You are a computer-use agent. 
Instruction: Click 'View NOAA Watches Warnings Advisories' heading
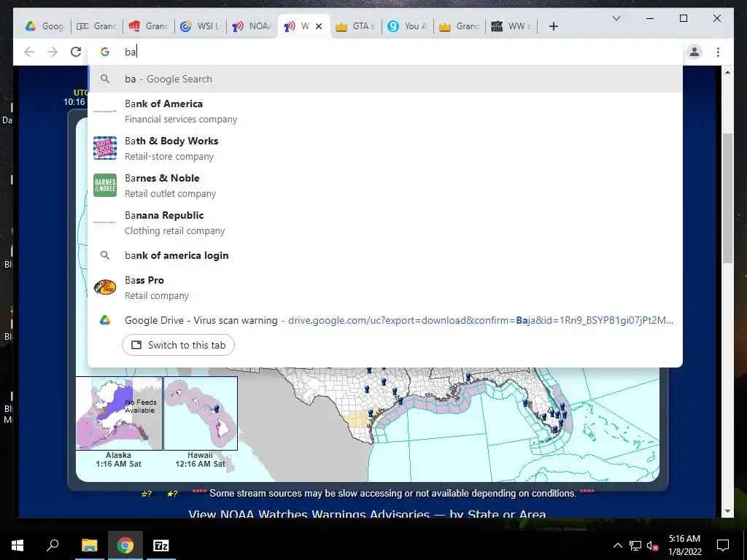point(367,514)
